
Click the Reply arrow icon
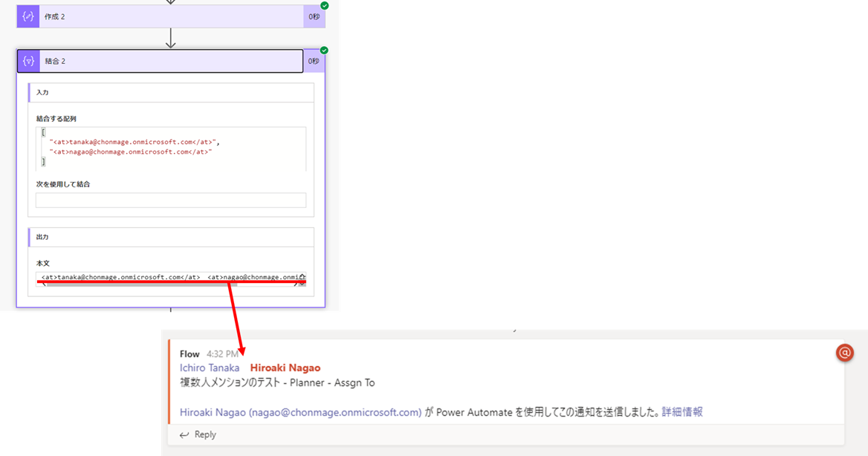coord(184,435)
